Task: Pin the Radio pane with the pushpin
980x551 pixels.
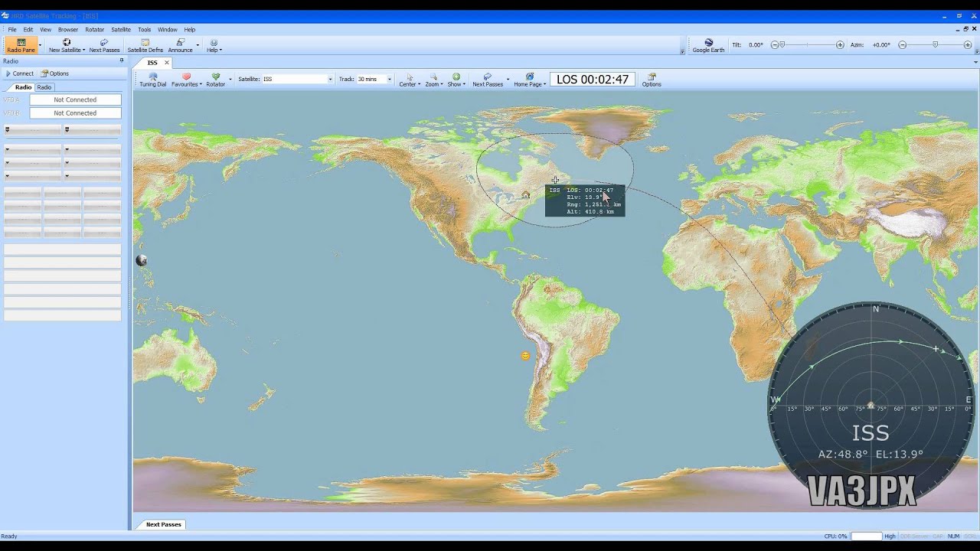Action: coord(121,60)
